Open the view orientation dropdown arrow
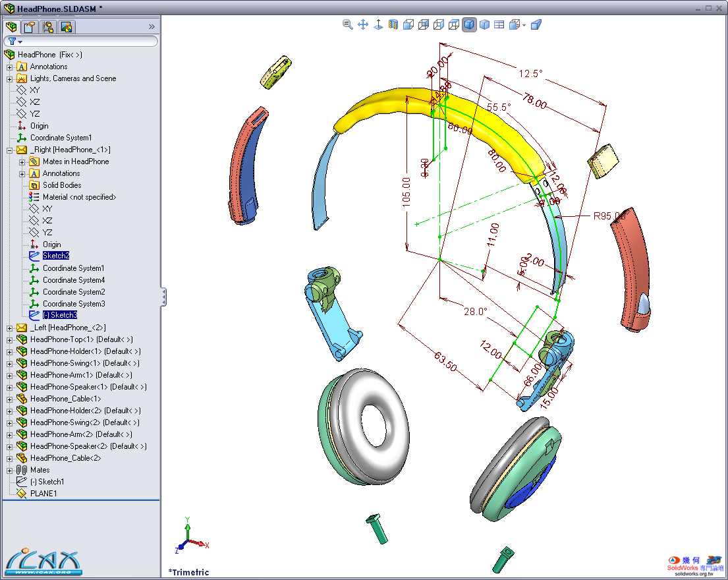This screenshot has width=728, height=580. [524, 26]
